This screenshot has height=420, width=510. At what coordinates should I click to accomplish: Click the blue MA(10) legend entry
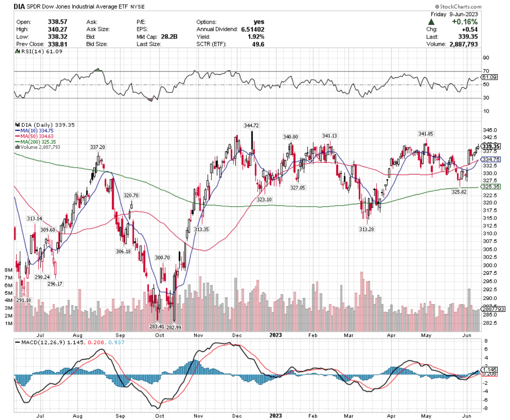(34, 131)
